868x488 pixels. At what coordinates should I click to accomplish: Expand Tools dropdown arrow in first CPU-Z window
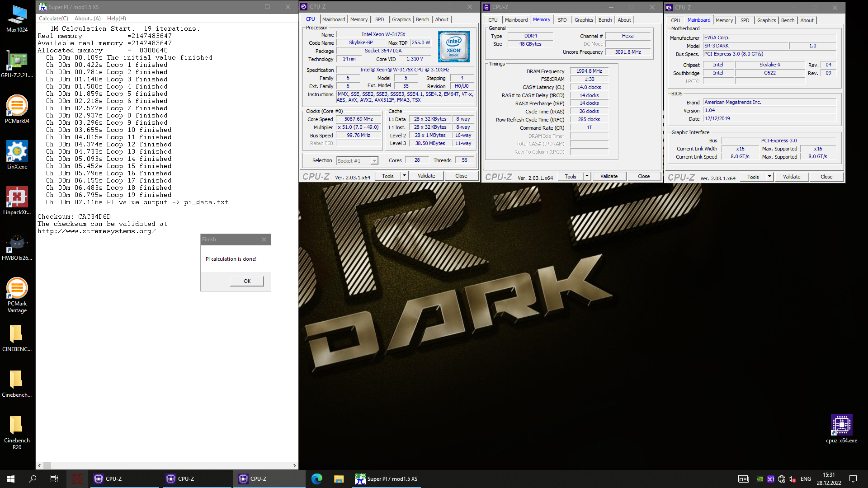pyautogui.click(x=404, y=176)
